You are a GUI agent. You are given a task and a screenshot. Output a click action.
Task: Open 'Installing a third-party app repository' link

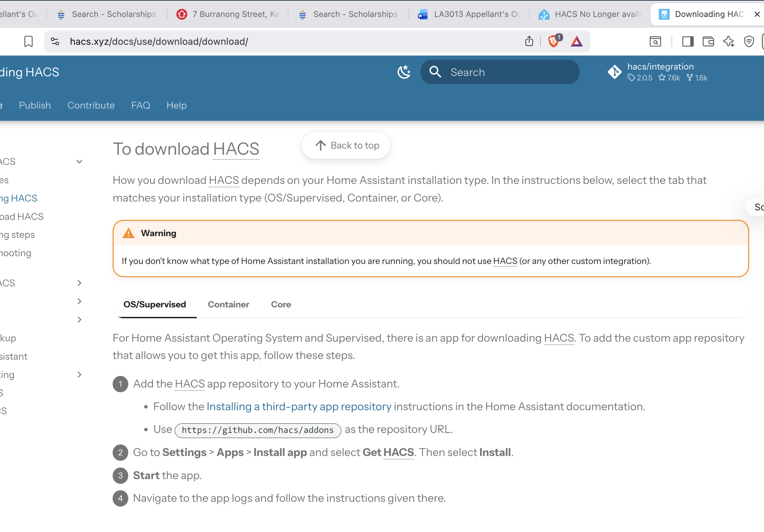click(299, 406)
